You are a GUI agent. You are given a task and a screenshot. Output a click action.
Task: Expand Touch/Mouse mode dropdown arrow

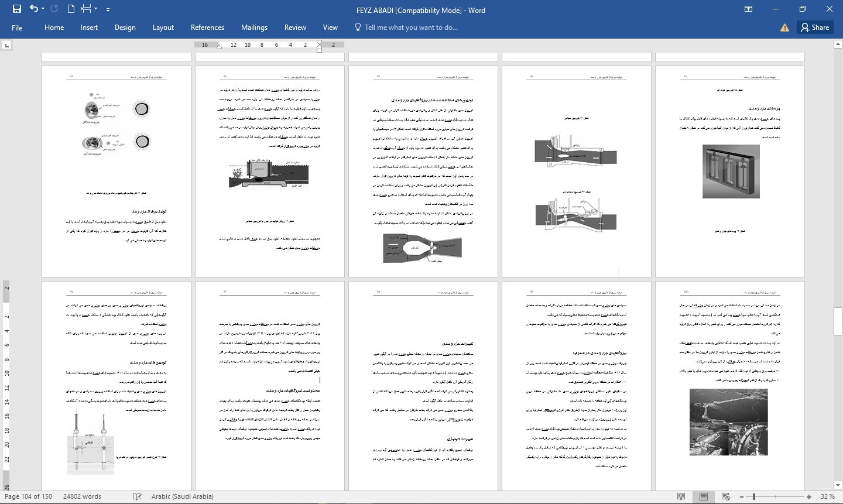point(96,9)
